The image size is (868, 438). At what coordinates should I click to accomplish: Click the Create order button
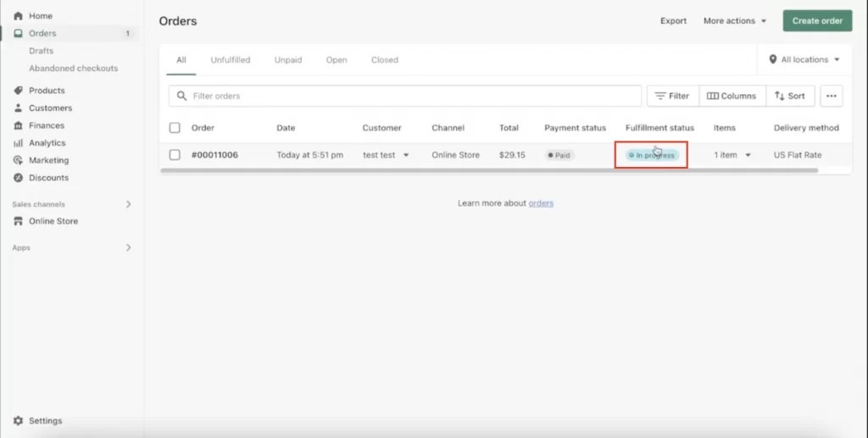816,21
